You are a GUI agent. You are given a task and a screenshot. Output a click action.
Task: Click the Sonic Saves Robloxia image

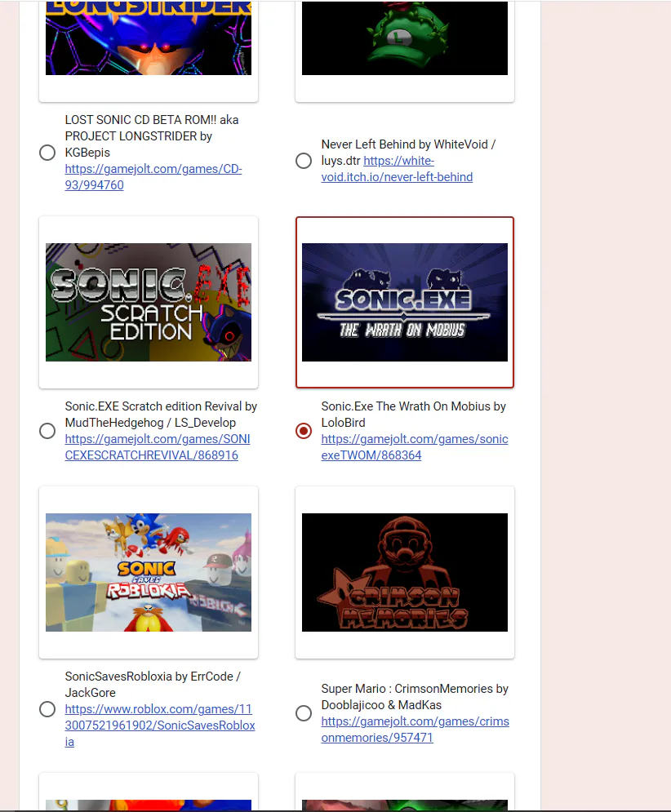pos(149,572)
